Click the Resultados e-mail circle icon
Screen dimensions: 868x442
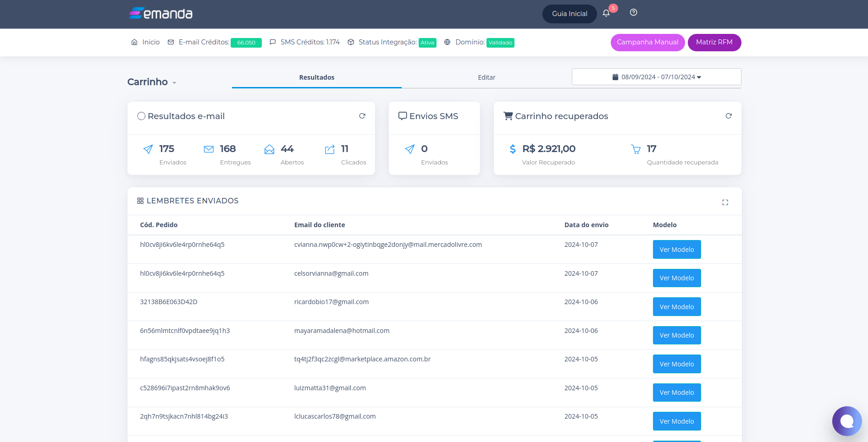coord(141,116)
